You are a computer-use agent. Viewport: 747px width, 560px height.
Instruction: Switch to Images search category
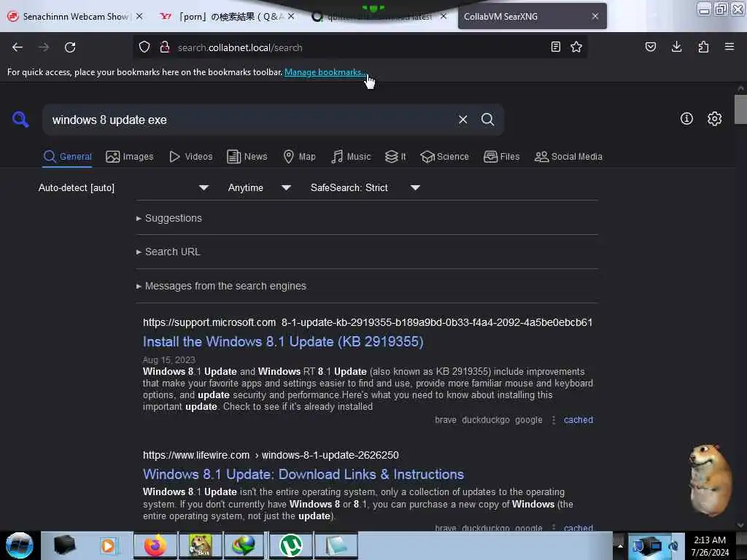(130, 157)
